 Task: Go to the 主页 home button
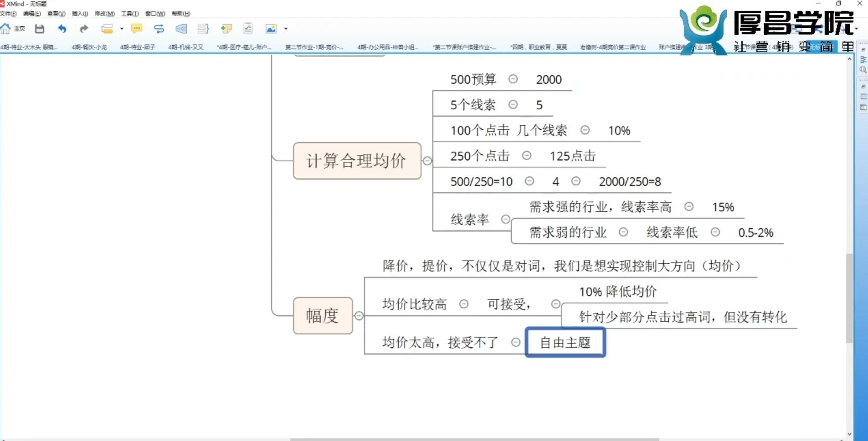[13, 29]
